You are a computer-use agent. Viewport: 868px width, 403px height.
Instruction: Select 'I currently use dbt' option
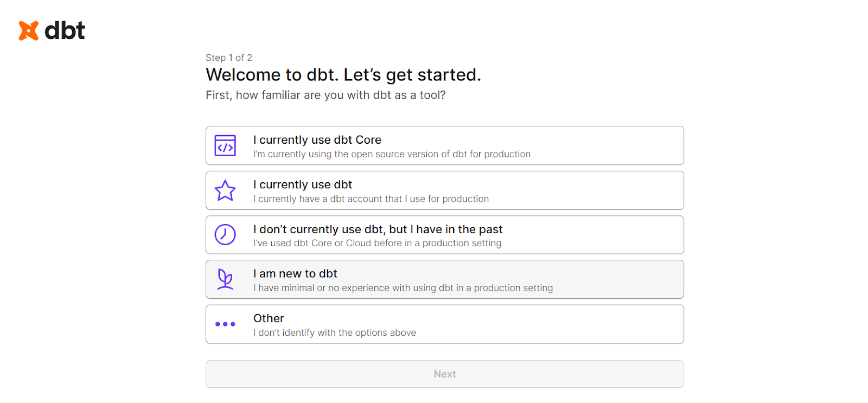[x=444, y=190]
